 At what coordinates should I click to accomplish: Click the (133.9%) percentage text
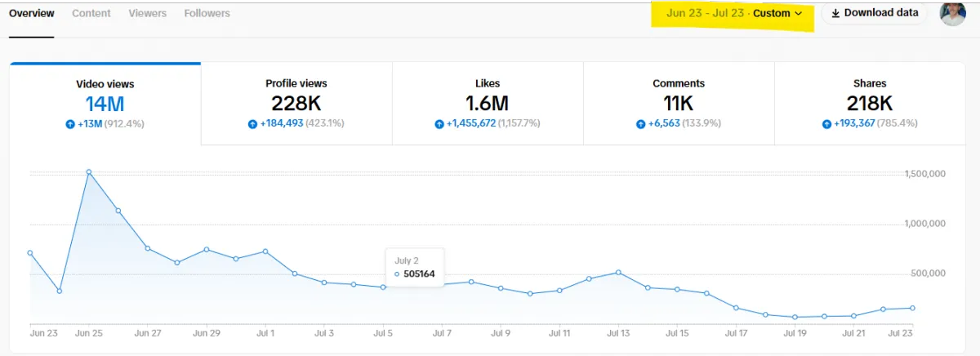point(702,124)
